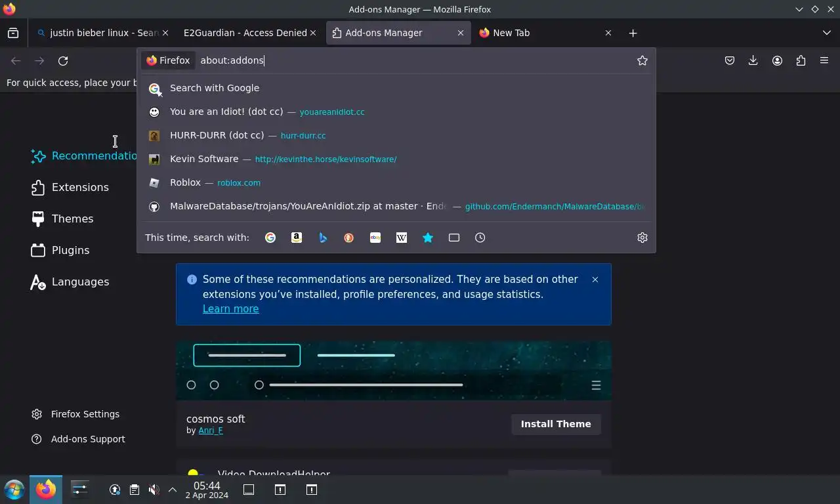Click Firefox icon in the taskbar

click(46, 490)
